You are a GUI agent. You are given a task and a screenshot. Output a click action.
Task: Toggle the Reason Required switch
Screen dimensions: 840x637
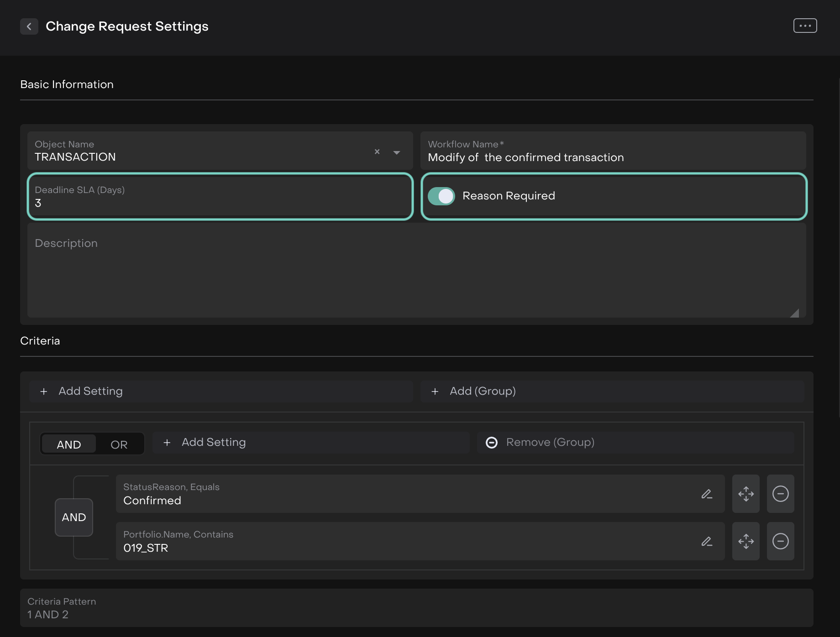441,196
